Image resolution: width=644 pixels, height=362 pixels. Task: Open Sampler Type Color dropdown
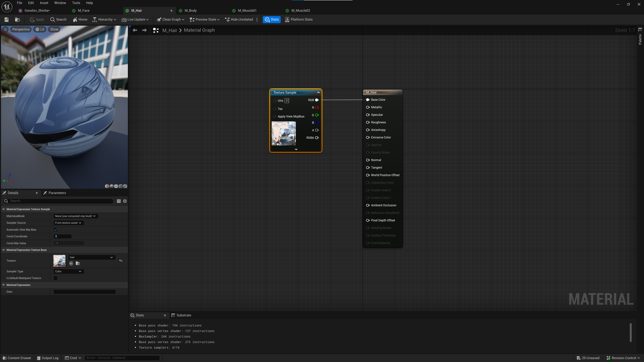(68, 271)
